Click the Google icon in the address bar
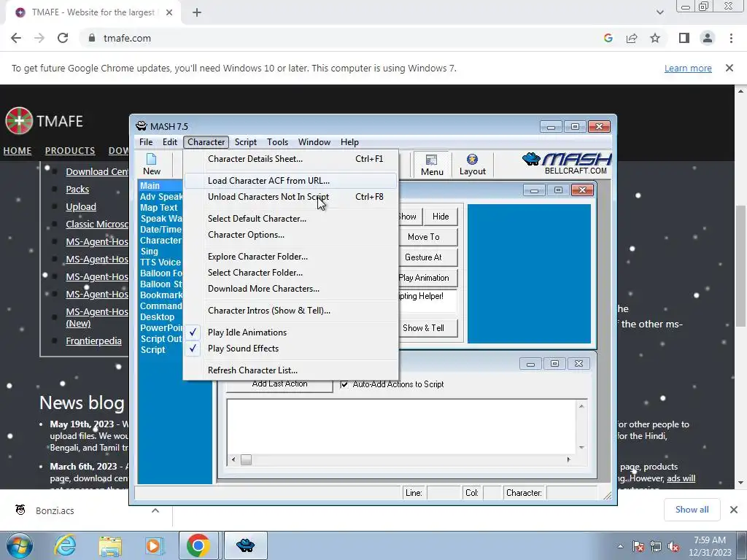The image size is (747, 560). click(608, 38)
